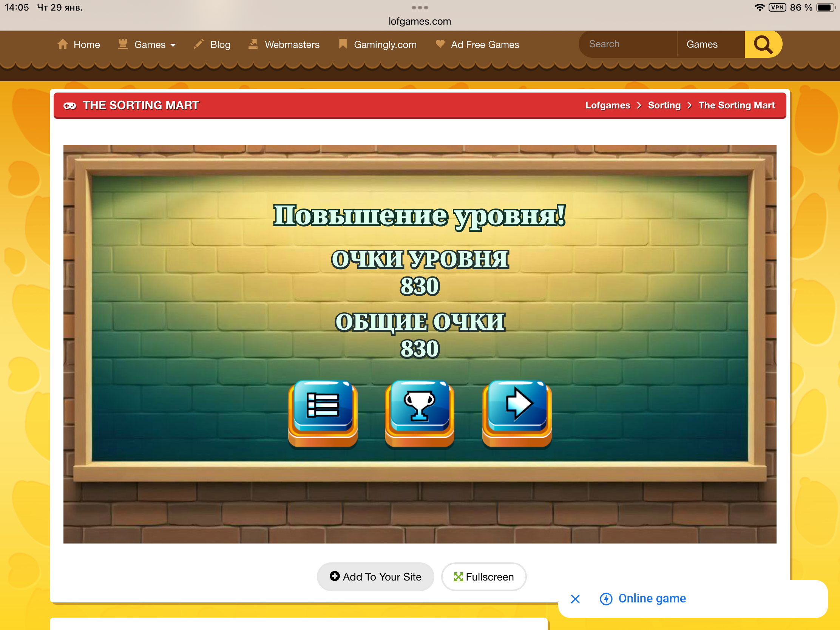Enter Fullscreen mode for the game
This screenshot has width=840, height=630.
[483, 576]
